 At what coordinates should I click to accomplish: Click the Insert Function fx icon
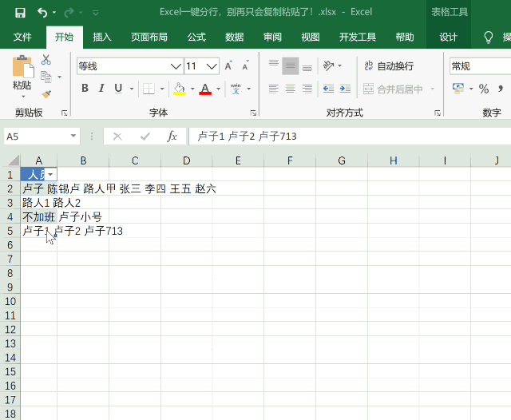[172, 137]
